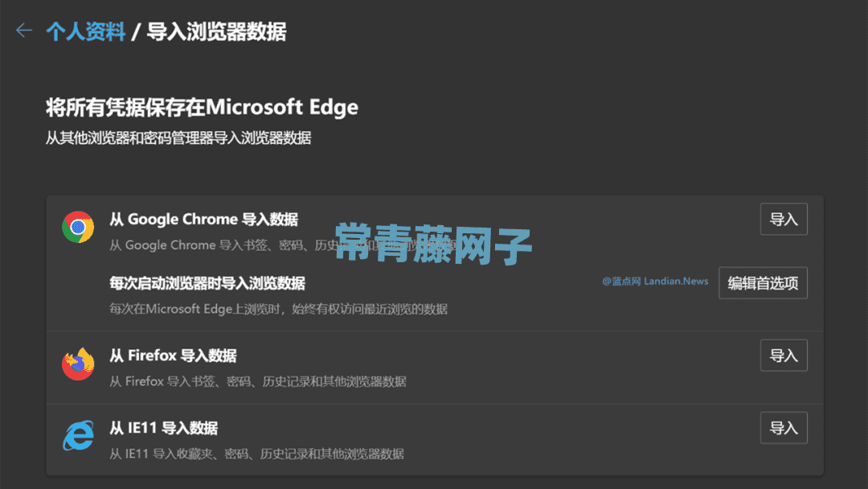Select the 每次启动浏览器时导入浏览数据 title
Viewport: 868px width, 489px height.
[207, 284]
